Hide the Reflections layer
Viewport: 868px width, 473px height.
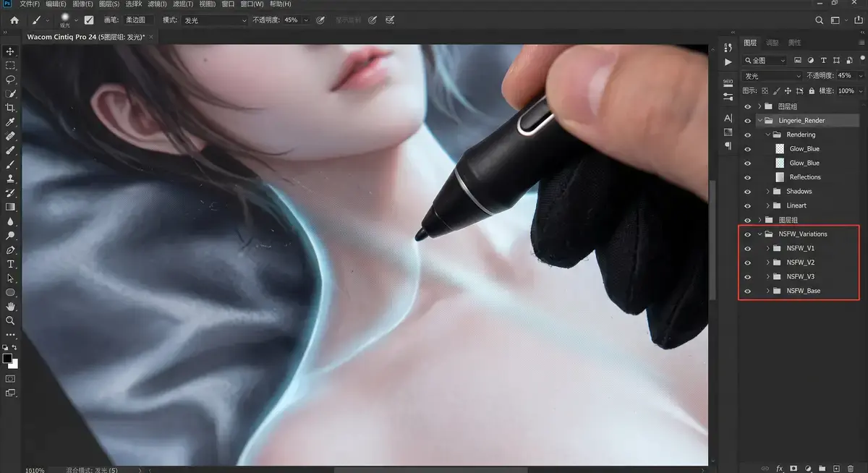tap(748, 177)
